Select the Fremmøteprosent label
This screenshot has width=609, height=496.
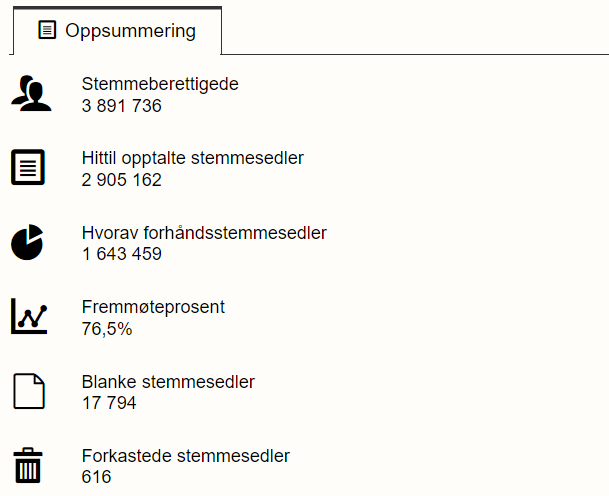[153, 307]
